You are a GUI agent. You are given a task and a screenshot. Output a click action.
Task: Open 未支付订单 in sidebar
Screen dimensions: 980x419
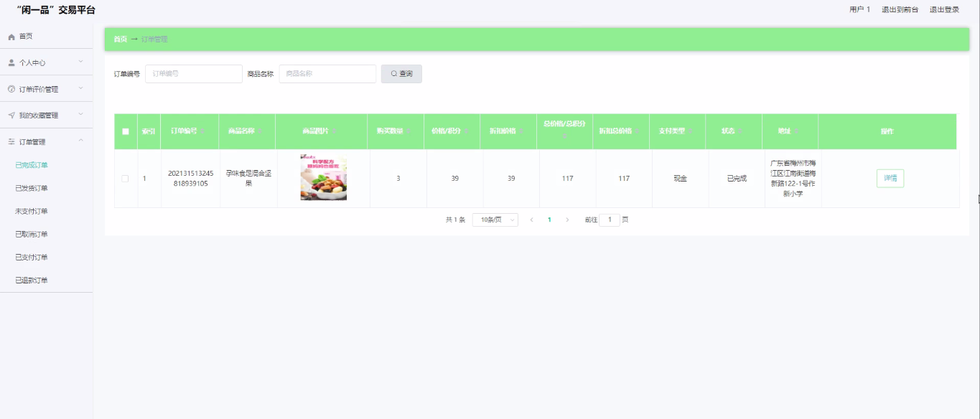(32, 211)
